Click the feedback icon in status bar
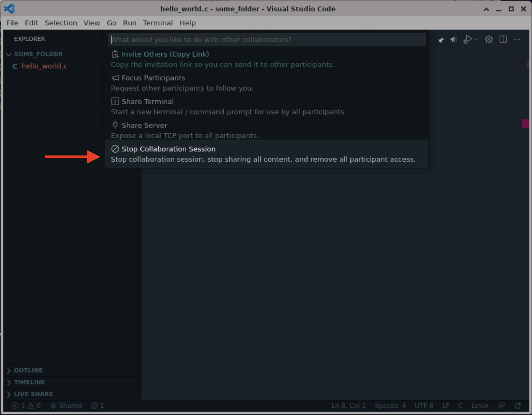 pos(501,406)
